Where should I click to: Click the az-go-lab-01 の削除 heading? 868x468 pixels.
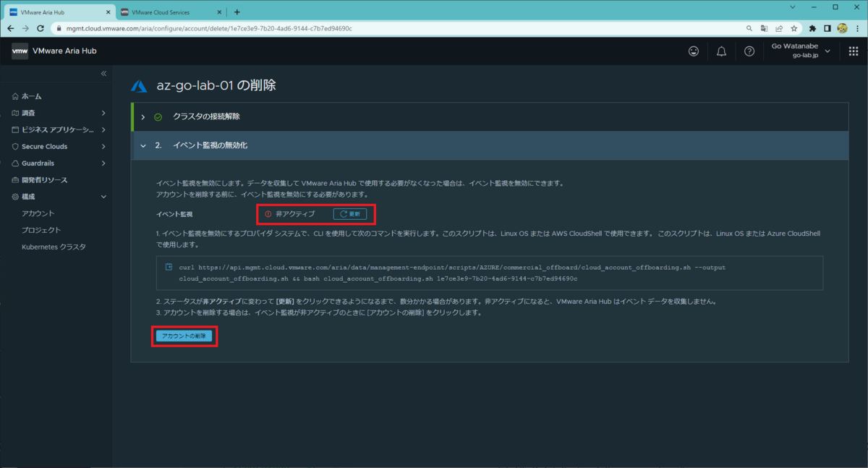[216, 85]
